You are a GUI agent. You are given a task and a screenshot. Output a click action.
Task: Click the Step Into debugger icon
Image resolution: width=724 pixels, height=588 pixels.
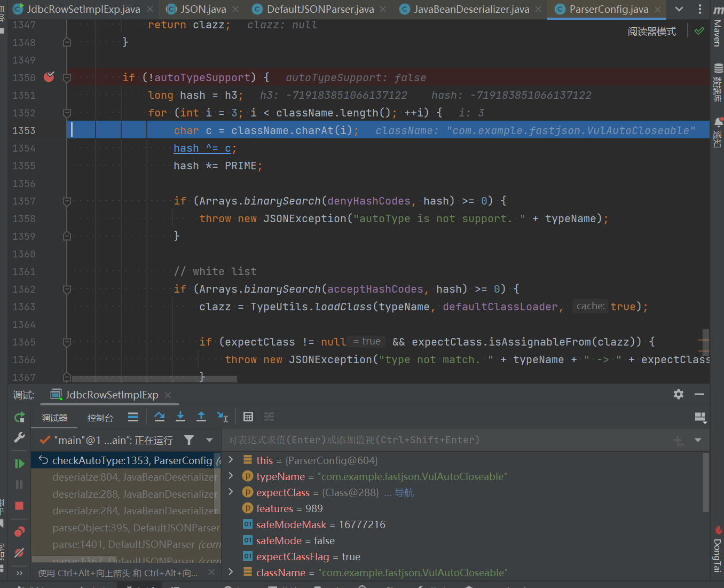tap(180, 417)
